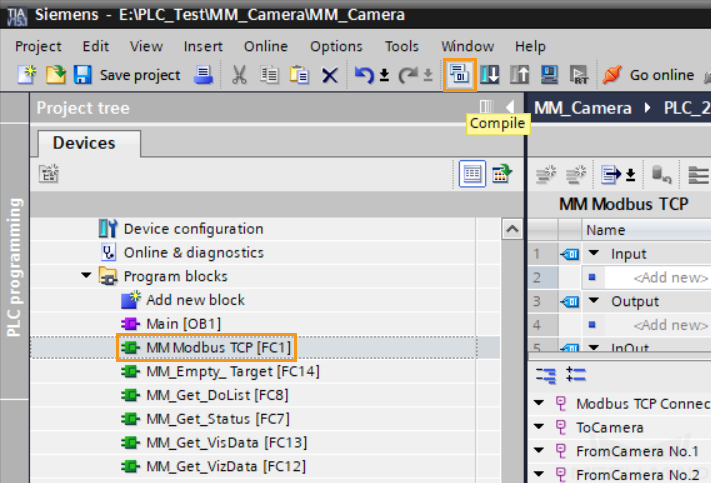Create a new project via toolbar icon
The image size is (711, 483).
click(27, 75)
